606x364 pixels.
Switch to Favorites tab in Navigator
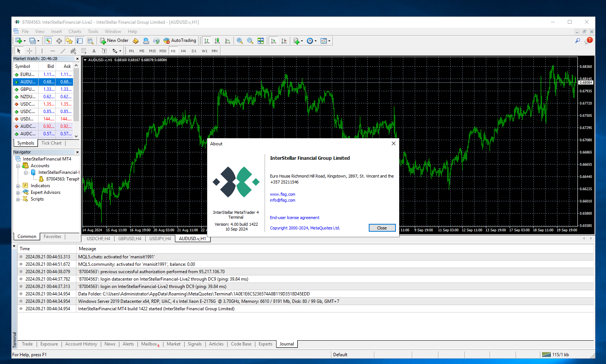52,236
